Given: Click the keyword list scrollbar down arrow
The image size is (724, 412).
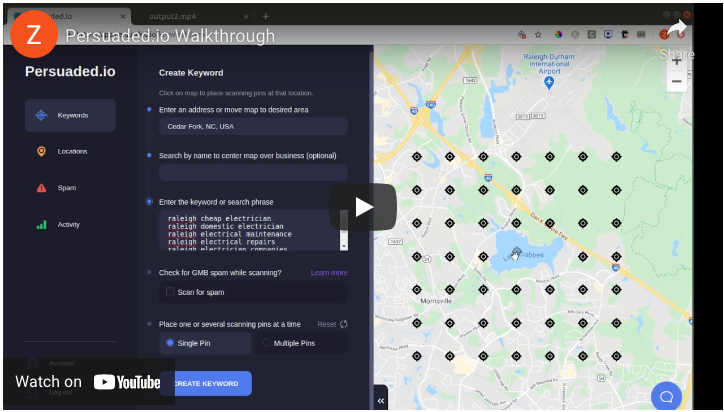Looking at the screenshot, I should (344, 246).
